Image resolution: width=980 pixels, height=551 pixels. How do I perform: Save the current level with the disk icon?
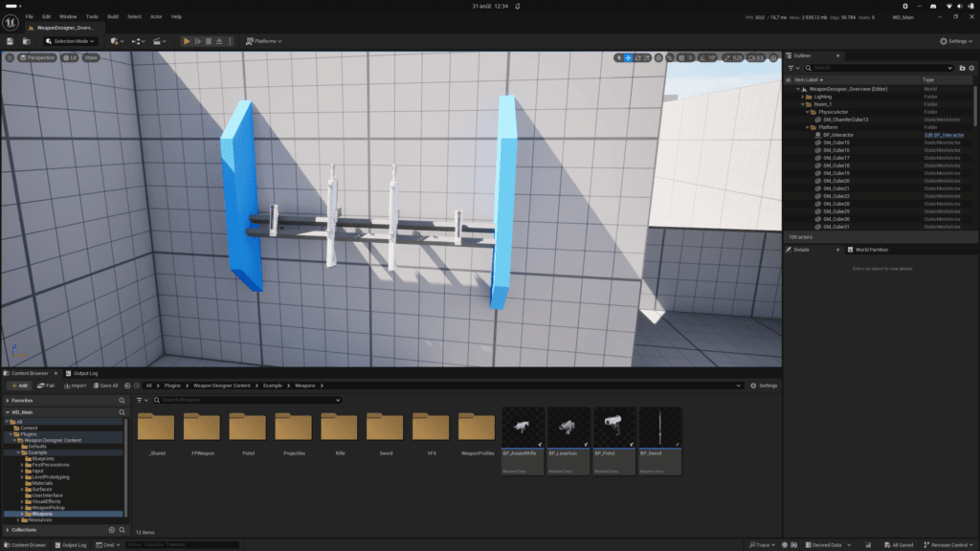click(10, 41)
